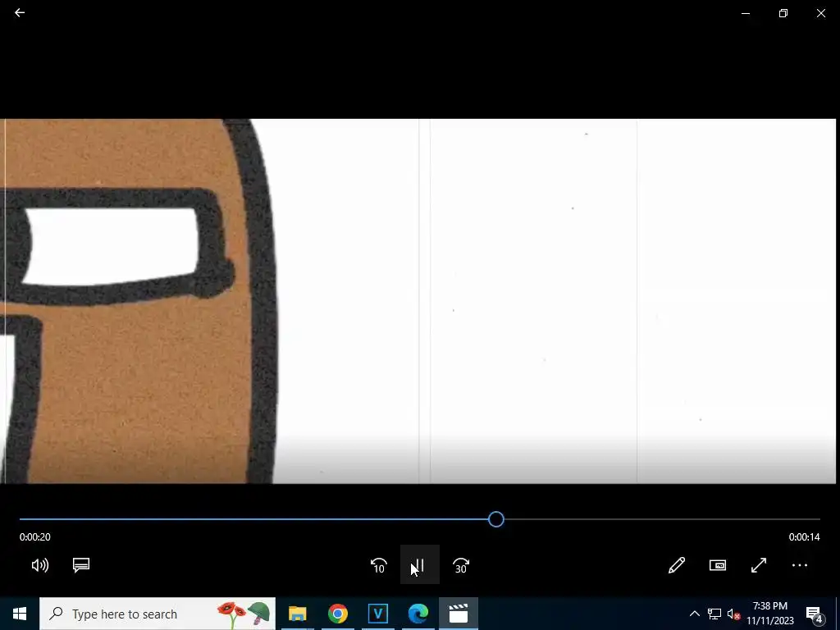Open File Explorer from the taskbar

pos(297,614)
